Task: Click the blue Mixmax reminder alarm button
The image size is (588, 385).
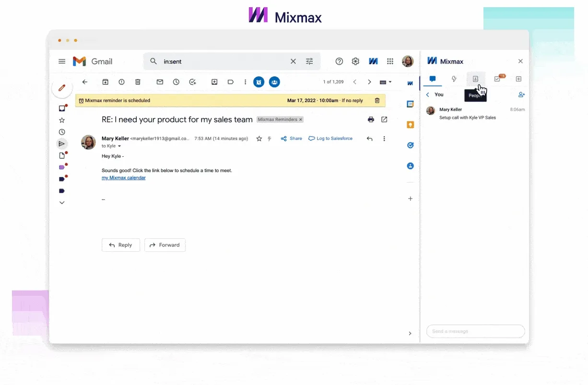Action: [x=259, y=82]
